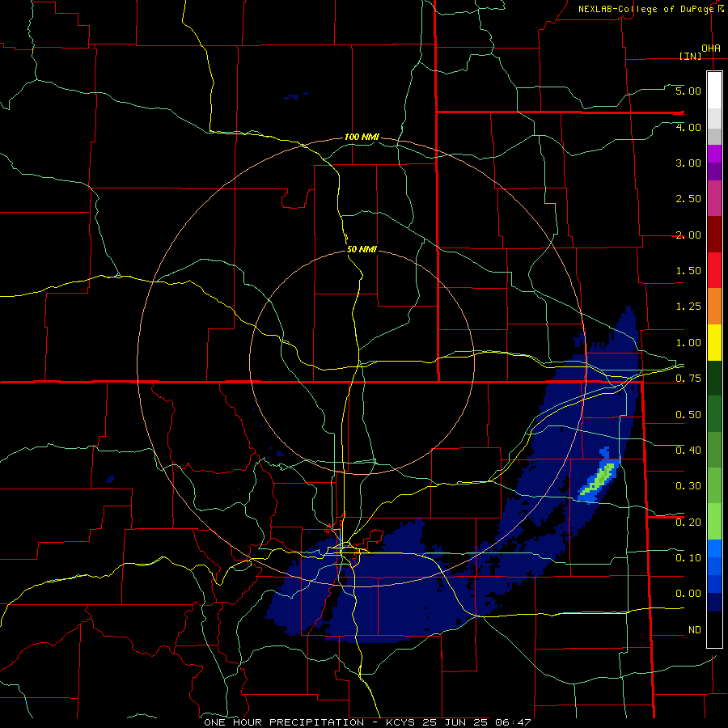728x728 pixels.
Task: Click the OHA product label
Action: 711,48
